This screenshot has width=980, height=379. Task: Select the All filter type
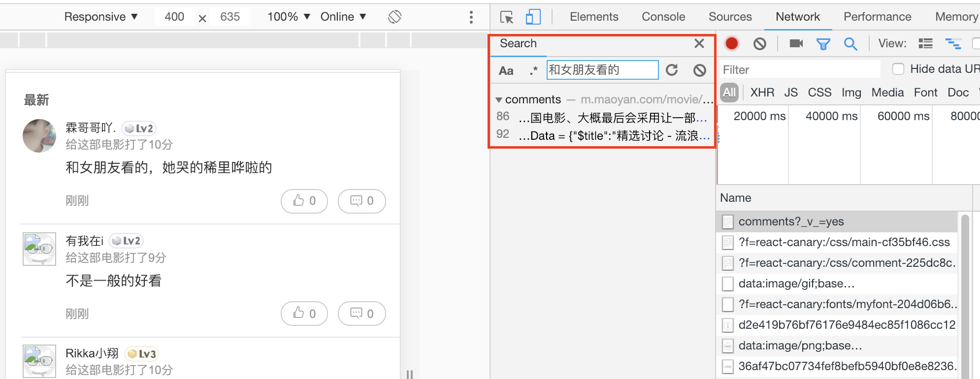click(729, 93)
